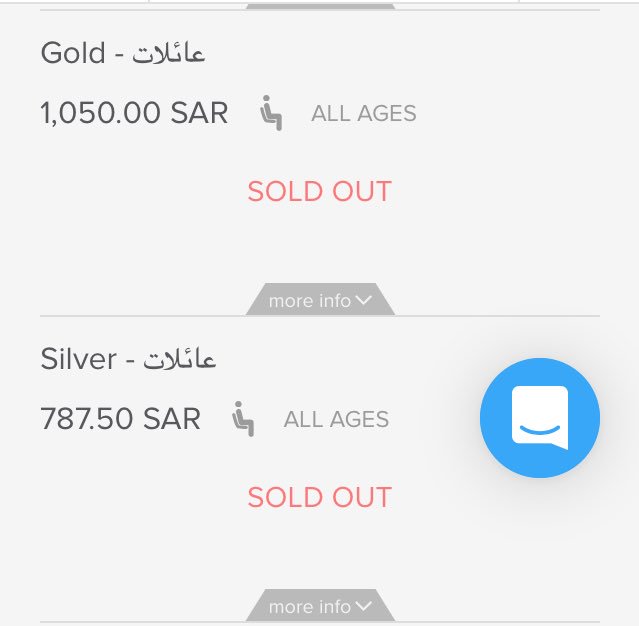The height and width of the screenshot is (626, 639).
Task: Click ALL AGES label for Silver ticket
Action: (336, 419)
